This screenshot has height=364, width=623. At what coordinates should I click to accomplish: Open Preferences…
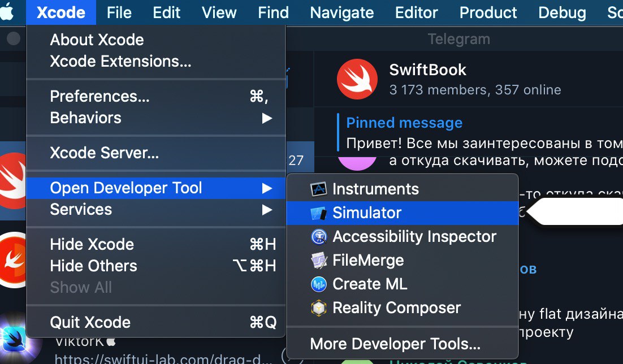point(156,96)
